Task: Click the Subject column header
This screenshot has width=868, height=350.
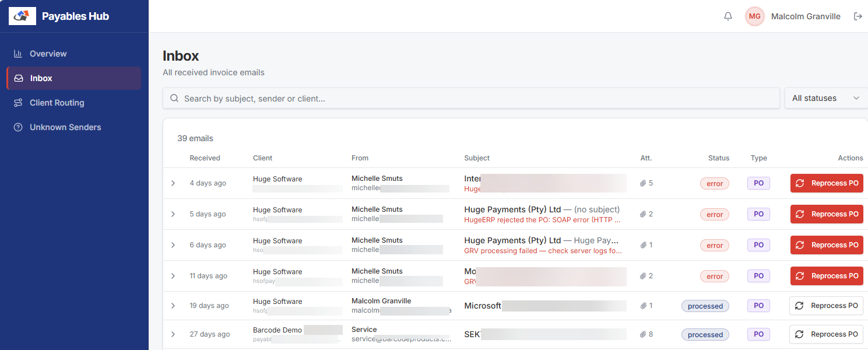Action: click(477, 158)
